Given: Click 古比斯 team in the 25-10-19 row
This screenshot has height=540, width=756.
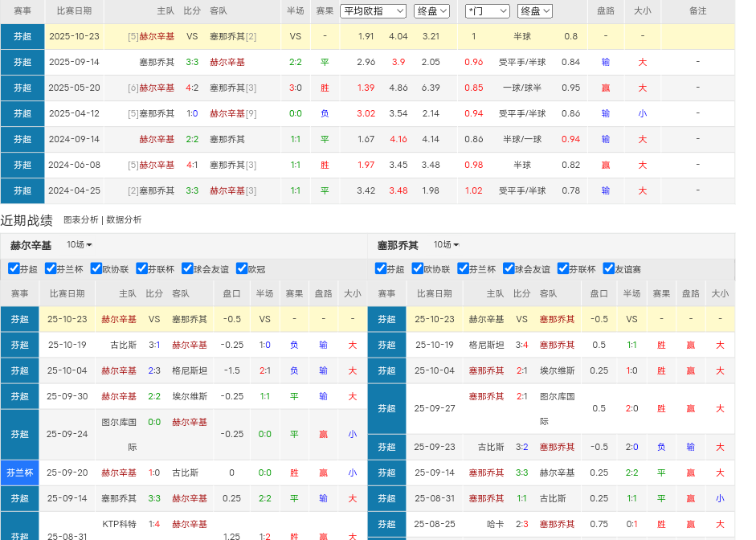Looking at the screenshot, I should point(126,345).
